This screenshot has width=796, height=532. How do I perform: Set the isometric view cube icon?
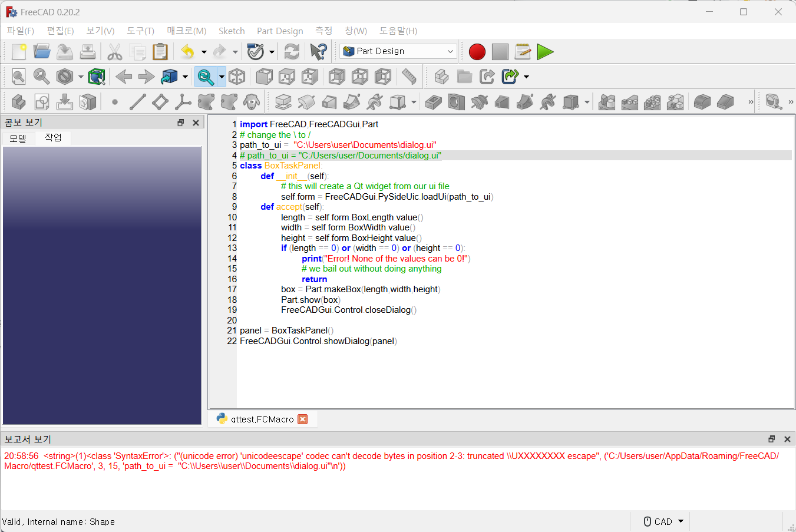237,77
